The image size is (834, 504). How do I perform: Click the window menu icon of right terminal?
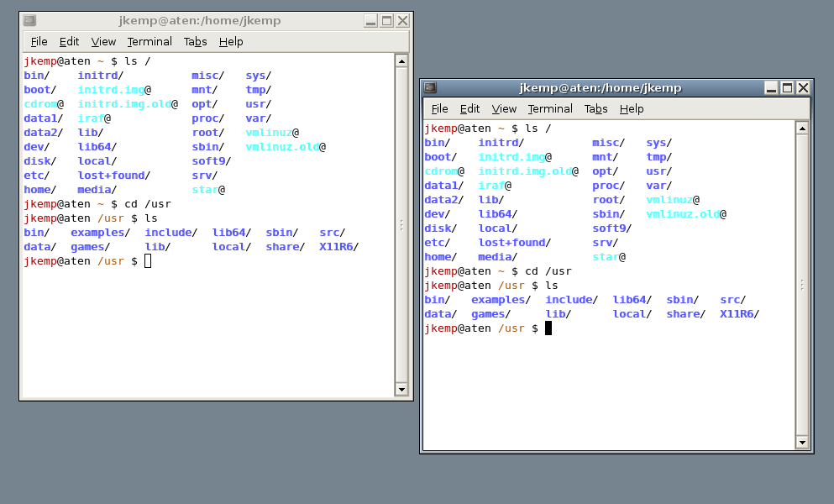click(430, 88)
